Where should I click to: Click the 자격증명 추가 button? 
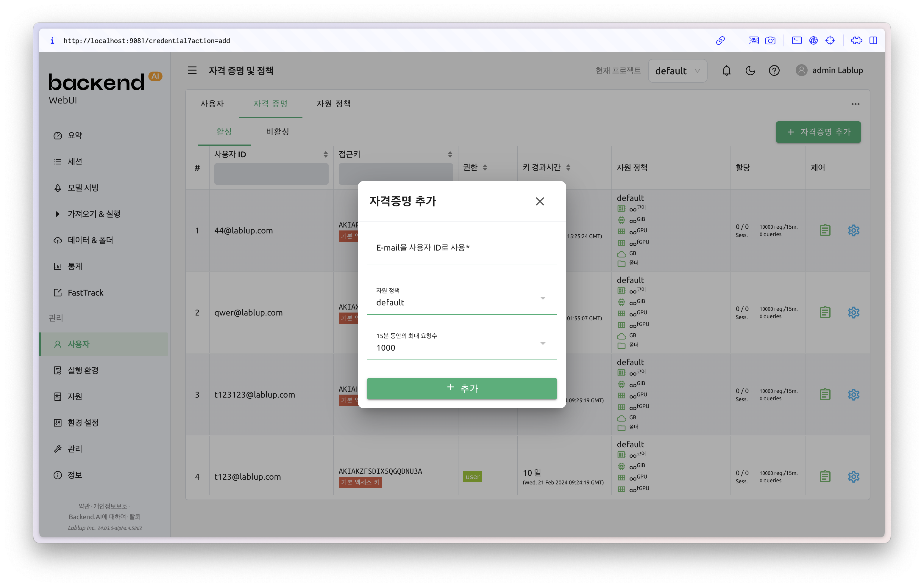click(x=818, y=132)
